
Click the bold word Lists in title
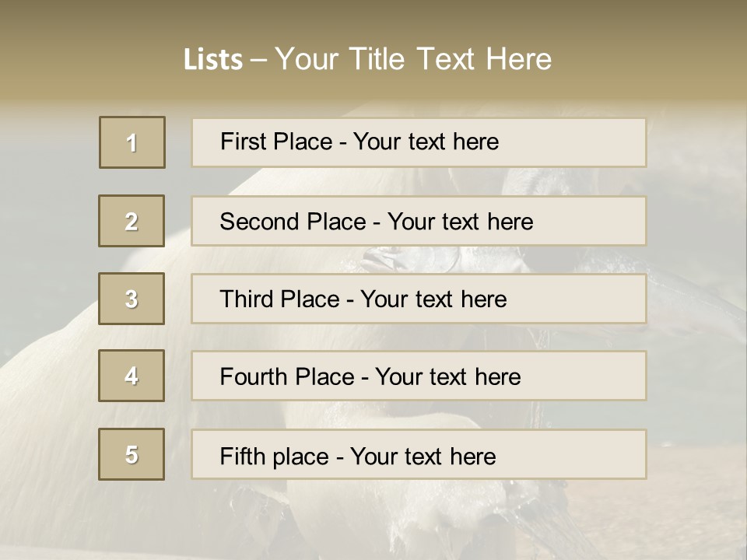point(213,59)
